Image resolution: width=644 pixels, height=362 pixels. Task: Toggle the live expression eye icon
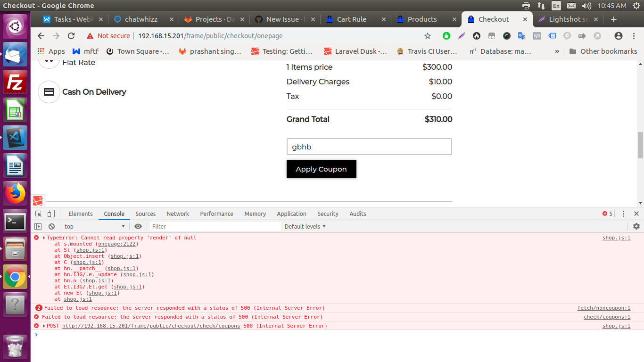pyautogui.click(x=138, y=226)
